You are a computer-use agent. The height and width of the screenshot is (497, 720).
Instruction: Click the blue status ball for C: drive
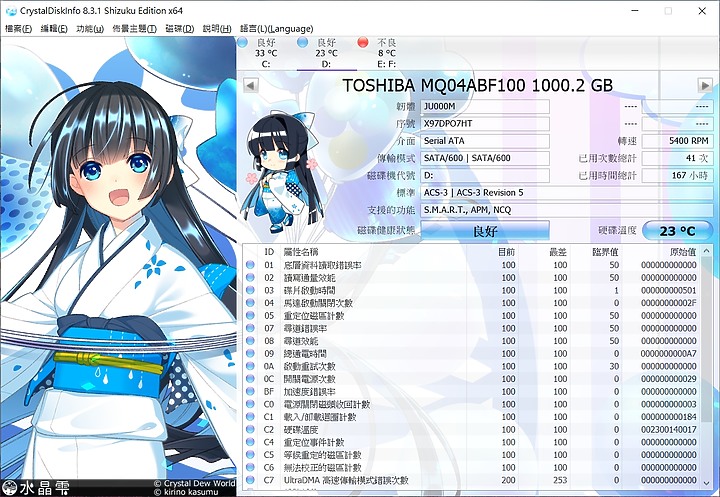tap(242, 42)
